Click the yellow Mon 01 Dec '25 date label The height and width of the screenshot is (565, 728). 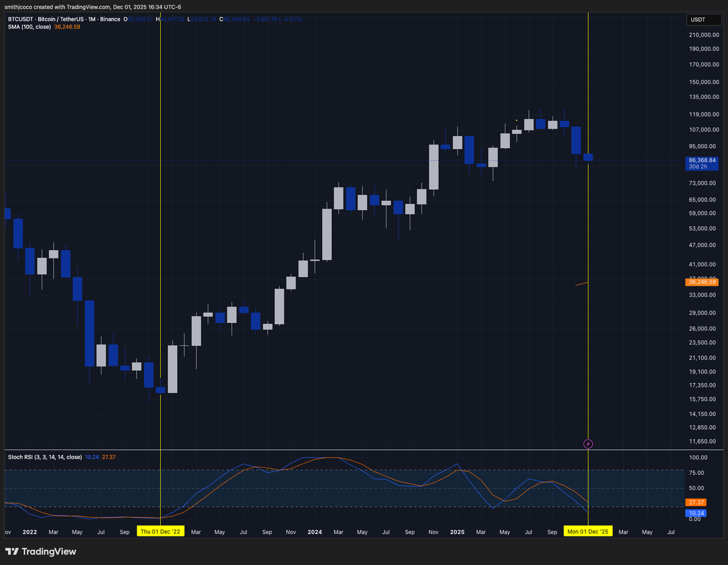click(x=588, y=532)
